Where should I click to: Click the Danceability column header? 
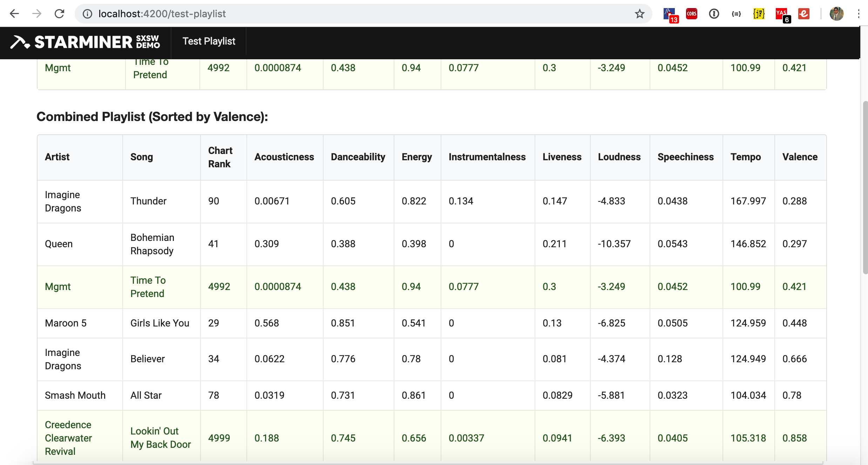click(x=358, y=157)
